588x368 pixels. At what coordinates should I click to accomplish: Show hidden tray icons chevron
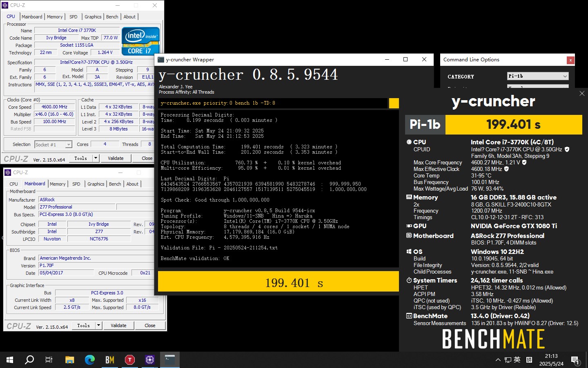pyautogui.click(x=498, y=360)
